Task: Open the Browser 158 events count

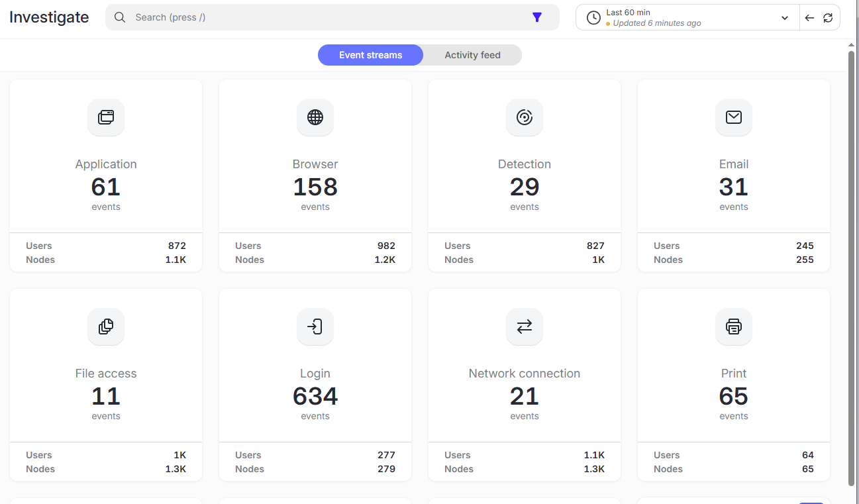Action: pos(315,187)
